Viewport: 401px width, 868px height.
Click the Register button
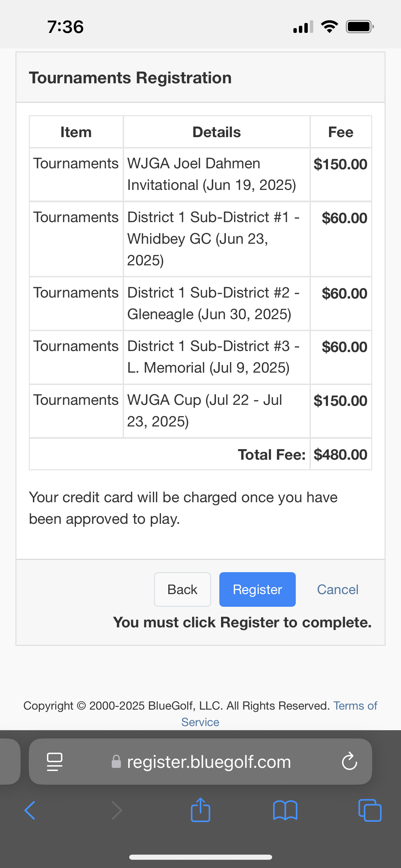257,589
